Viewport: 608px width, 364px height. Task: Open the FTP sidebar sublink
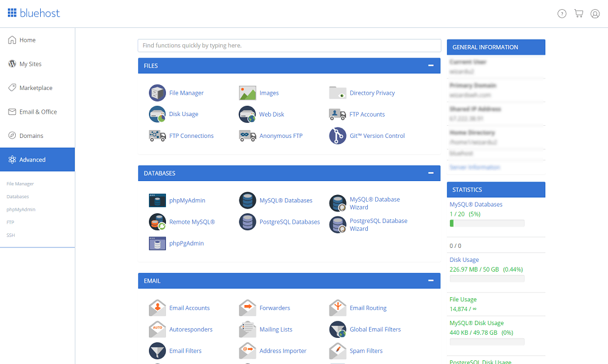point(10,222)
